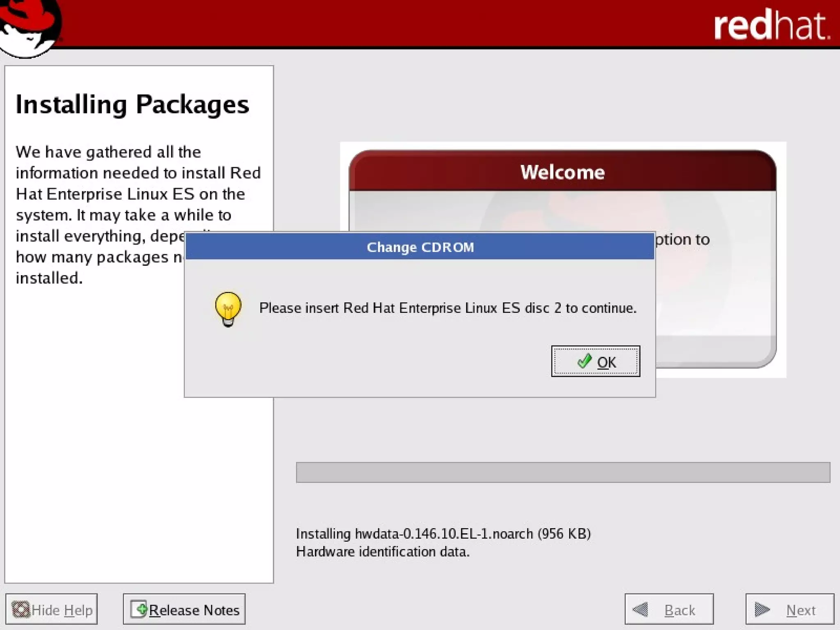The image size is (840, 630).
Task: Open the Release Notes
Action: (184, 609)
